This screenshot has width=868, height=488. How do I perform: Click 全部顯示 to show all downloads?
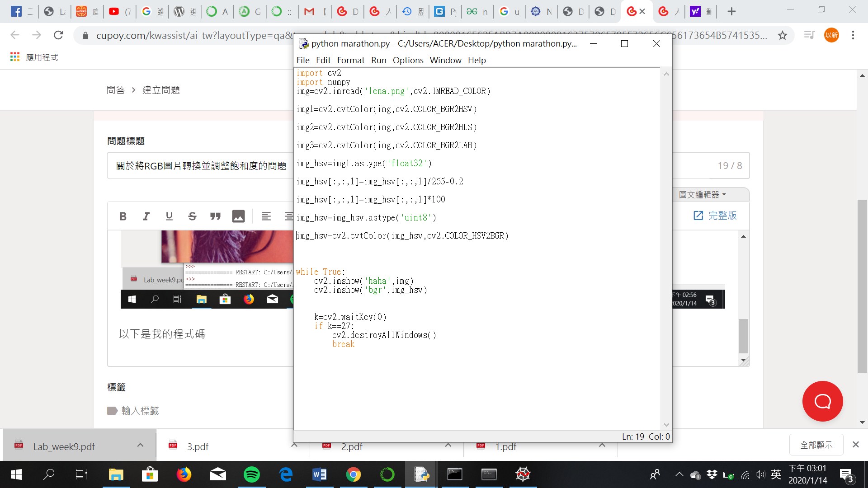point(816,445)
